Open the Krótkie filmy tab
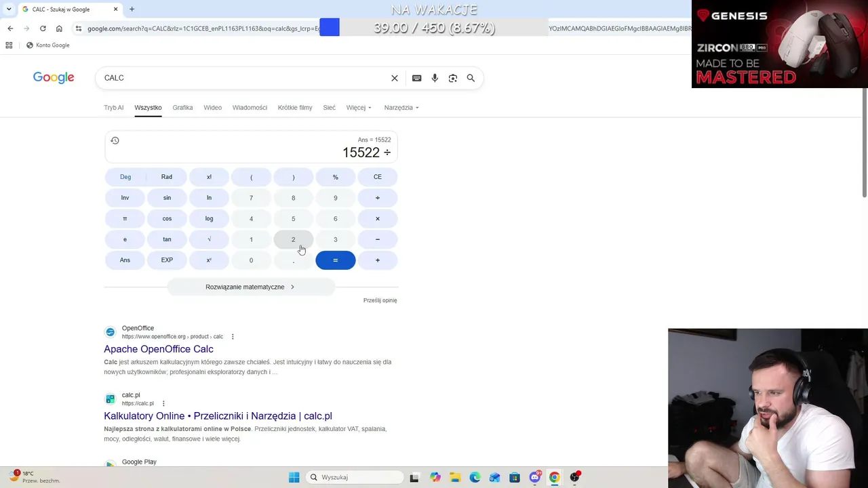Screen dimensions: 868x488 click(x=295, y=108)
